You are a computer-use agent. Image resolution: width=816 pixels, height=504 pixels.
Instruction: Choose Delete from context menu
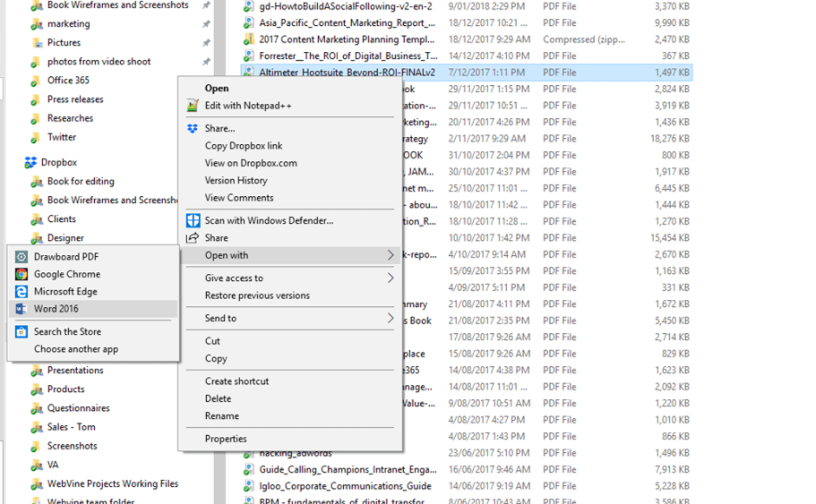coord(218,398)
